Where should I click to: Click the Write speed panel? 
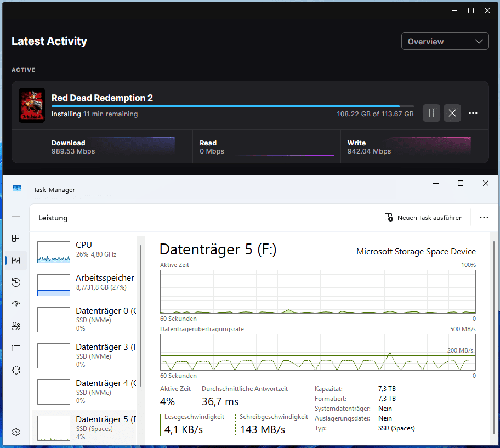point(414,146)
